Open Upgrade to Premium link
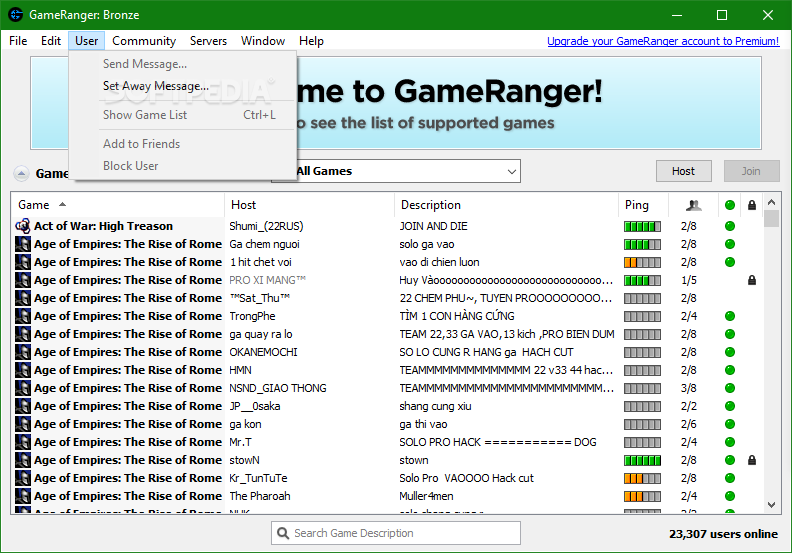The height and width of the screenshot is (553, 792). point(663,41)
